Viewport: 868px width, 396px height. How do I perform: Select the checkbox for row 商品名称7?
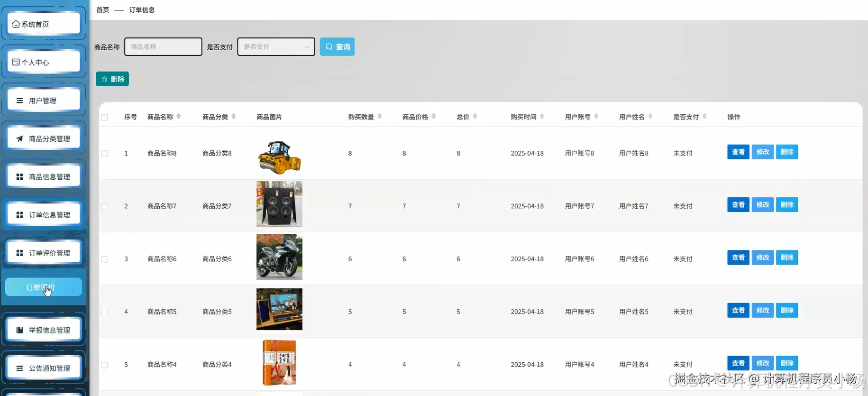tap(105, 206)
